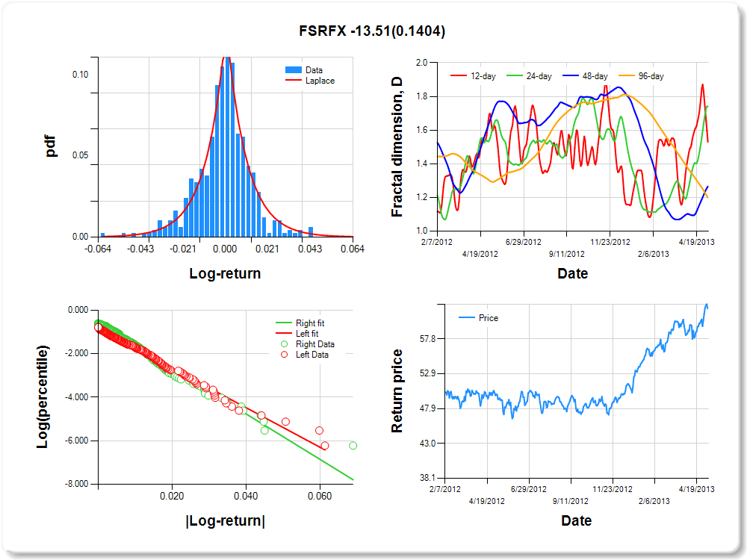Select the 24-day legend label
The width and height of the screenshot is (747, 560).
coord(539,76)
